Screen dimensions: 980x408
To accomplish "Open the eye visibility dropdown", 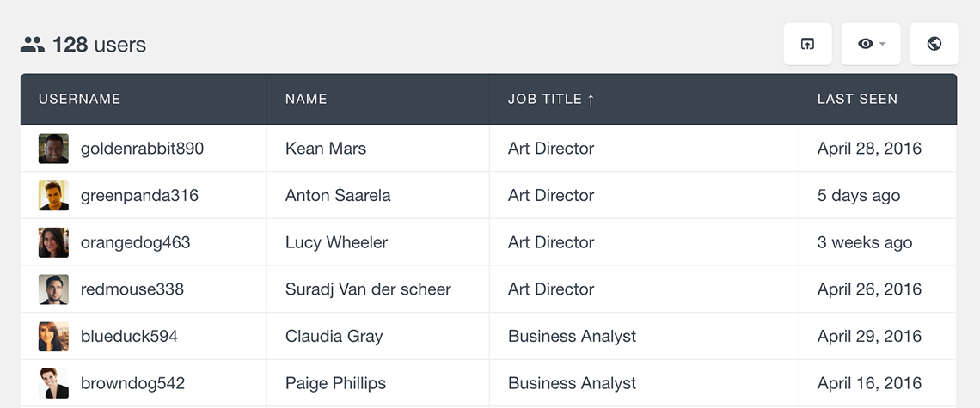I will coord(871,44).
